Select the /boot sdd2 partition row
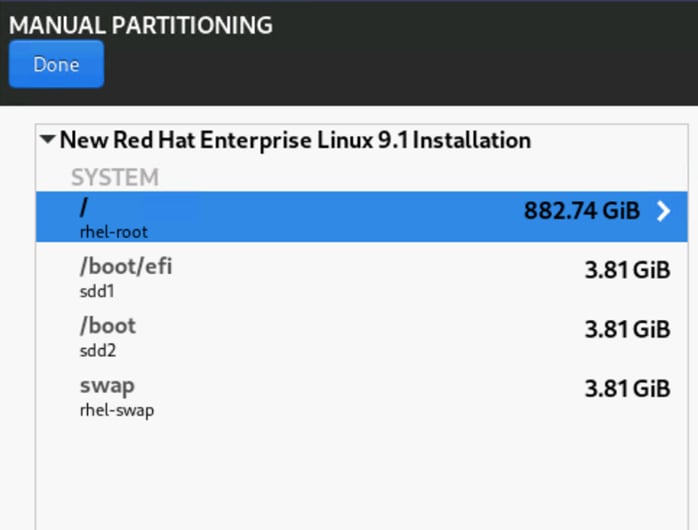Screen dimensions: 698x530 coord(361,336)
